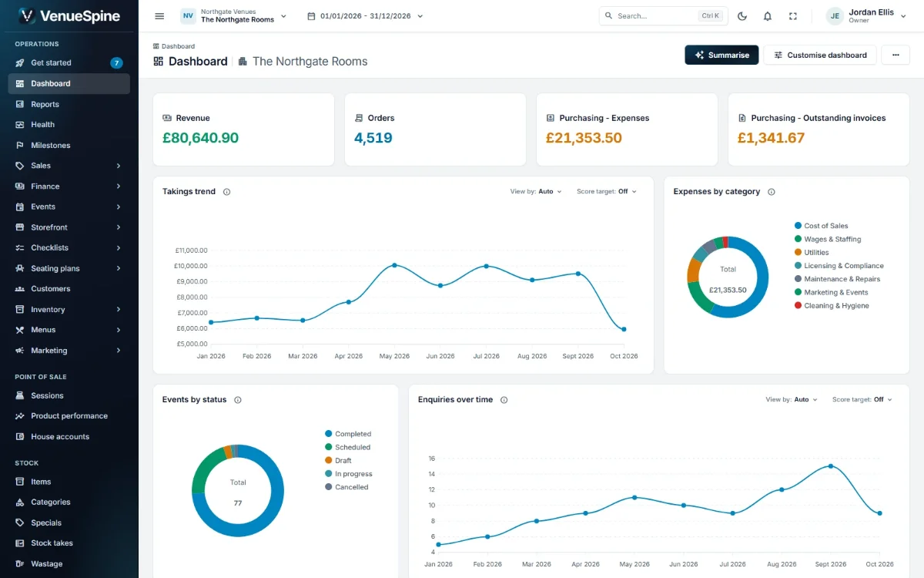Click the Expenses by category info icon
924x578 pixels.
[x=771, y=192]
